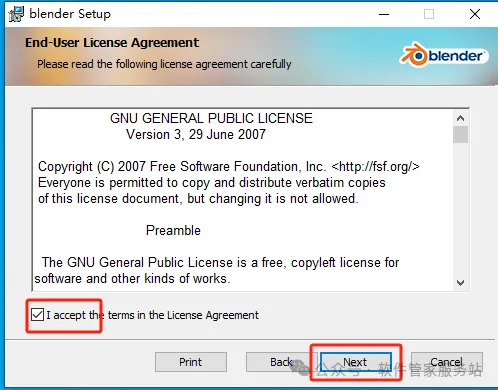Click the disabled maximize button

click(x=429, y=14)
